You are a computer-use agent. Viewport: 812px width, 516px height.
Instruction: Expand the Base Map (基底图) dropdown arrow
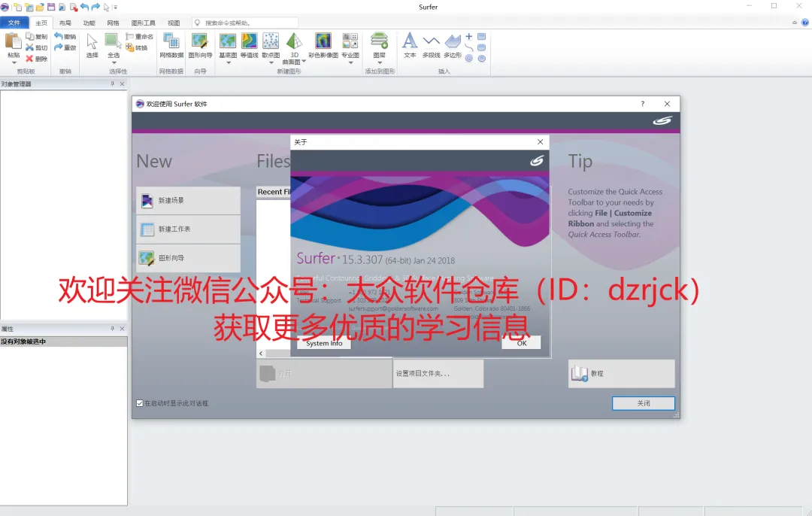[229, 62]
